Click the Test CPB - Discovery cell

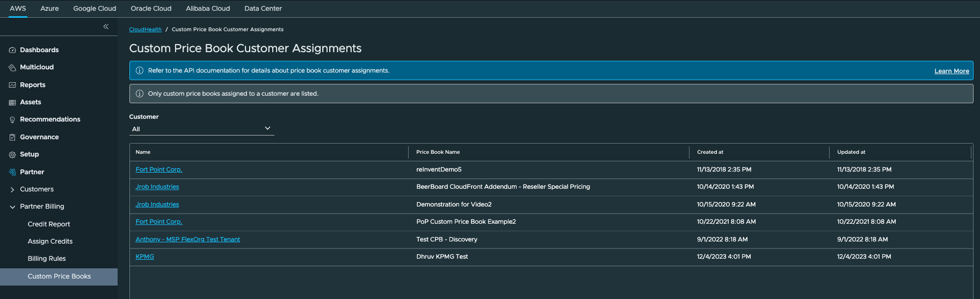coord(447,239)
